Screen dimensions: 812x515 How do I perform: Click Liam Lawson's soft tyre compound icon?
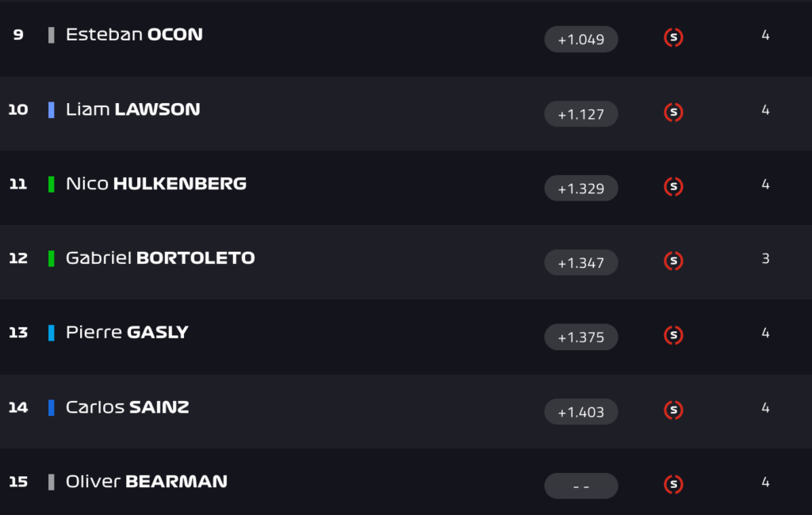coord(673,113)
